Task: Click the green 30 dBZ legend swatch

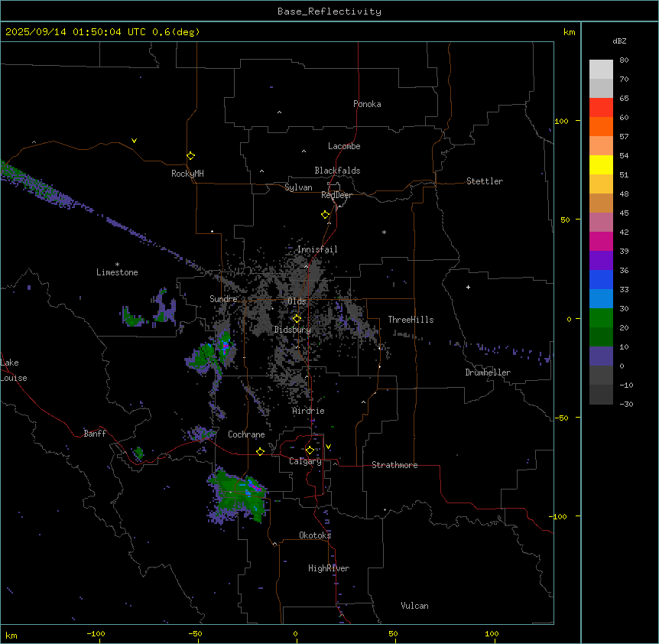Action: [601, 318]
